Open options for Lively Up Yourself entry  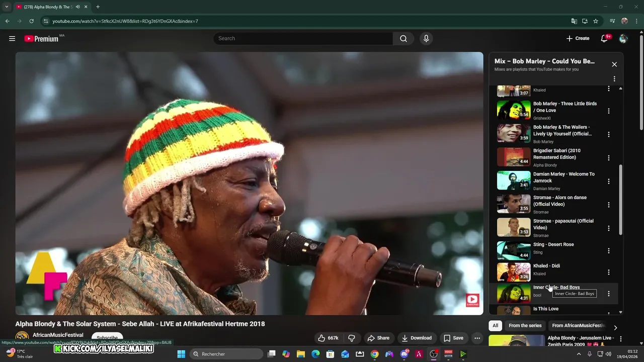click(x=609, y=134)
